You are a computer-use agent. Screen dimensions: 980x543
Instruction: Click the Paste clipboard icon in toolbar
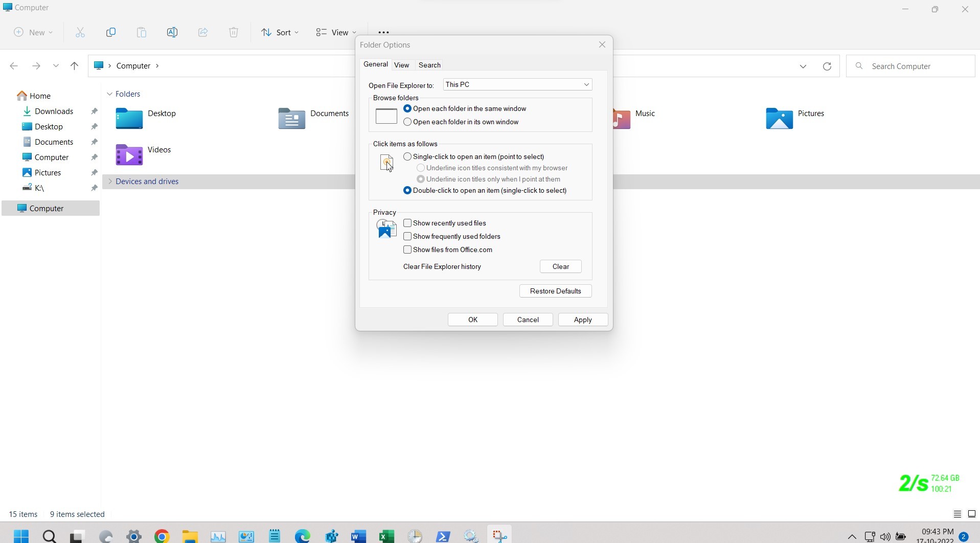click(x=142, y=32)
